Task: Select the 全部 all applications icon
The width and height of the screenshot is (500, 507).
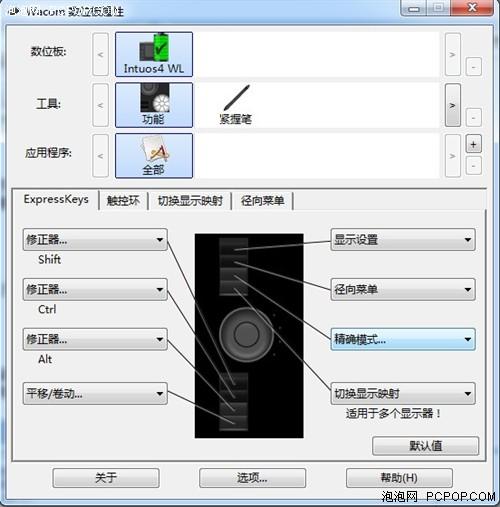Action: (x=154, y=156)
